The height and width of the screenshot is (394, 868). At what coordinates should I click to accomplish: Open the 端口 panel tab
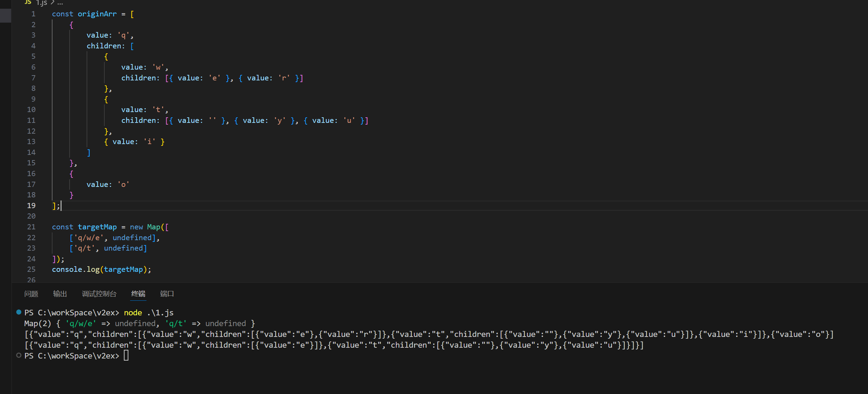coord(167,294)
